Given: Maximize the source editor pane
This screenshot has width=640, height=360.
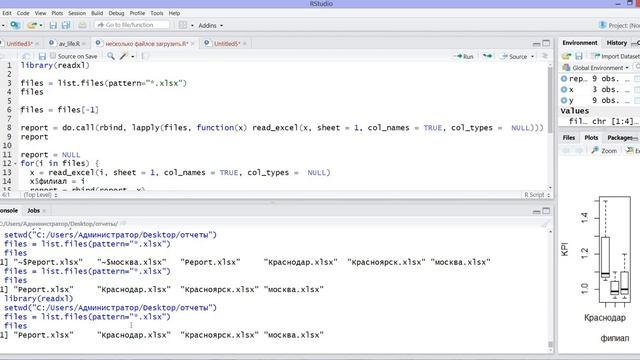Looking at the screenshot, I should (x=546, y=43).
